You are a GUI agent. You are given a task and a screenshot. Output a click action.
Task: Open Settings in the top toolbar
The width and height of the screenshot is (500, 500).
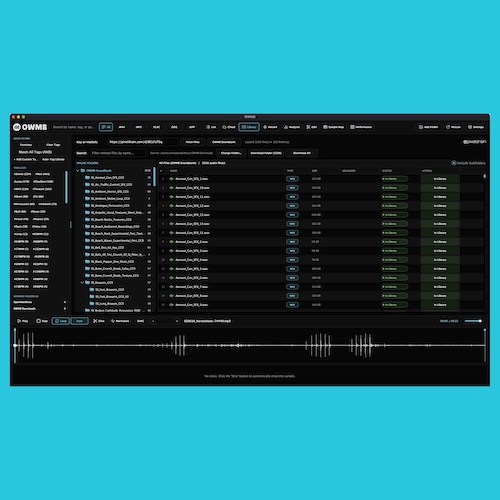tap(476, 127)
